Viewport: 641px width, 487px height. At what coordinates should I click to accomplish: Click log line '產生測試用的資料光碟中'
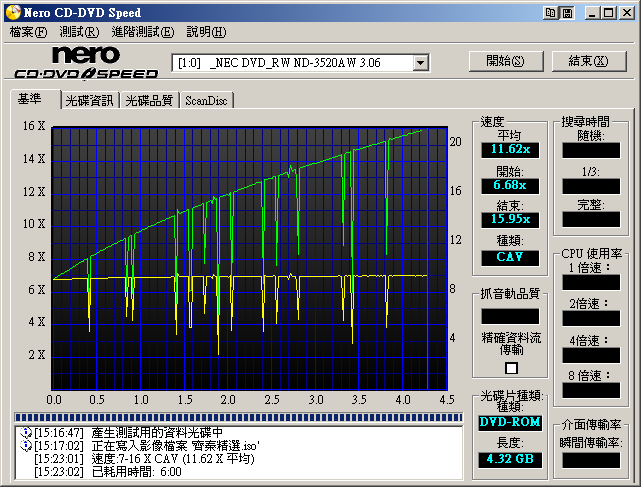pos(157,432)
